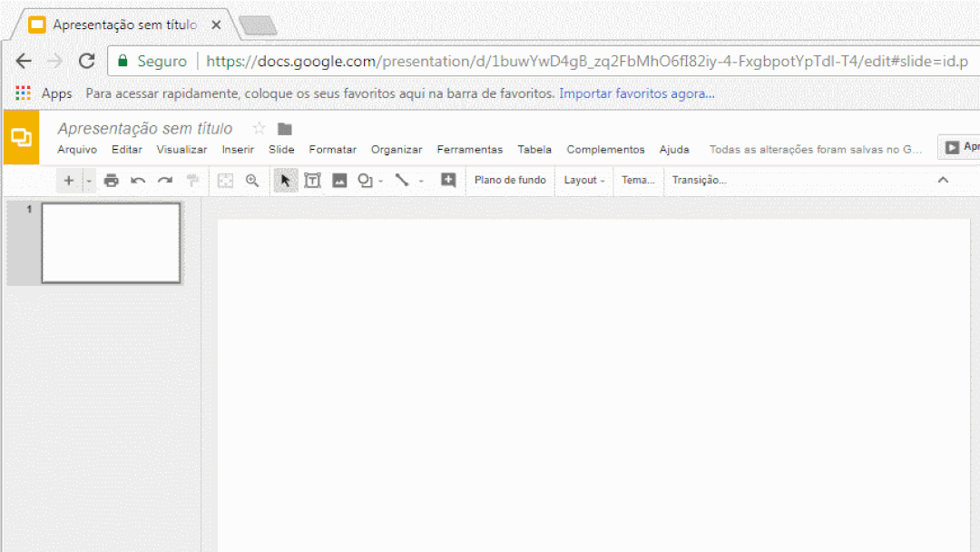Click the print icon in toolbar

(111, 181)
